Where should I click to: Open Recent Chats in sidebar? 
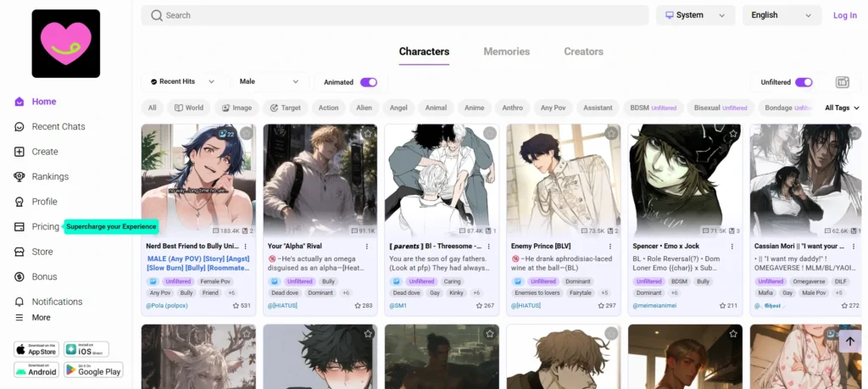(50, 127)
